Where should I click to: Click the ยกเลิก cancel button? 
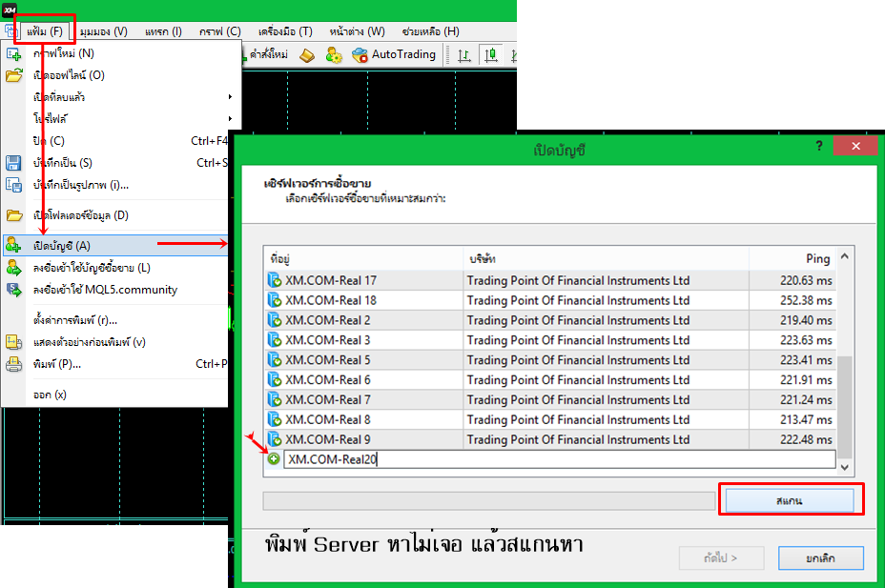pos(821,558)
